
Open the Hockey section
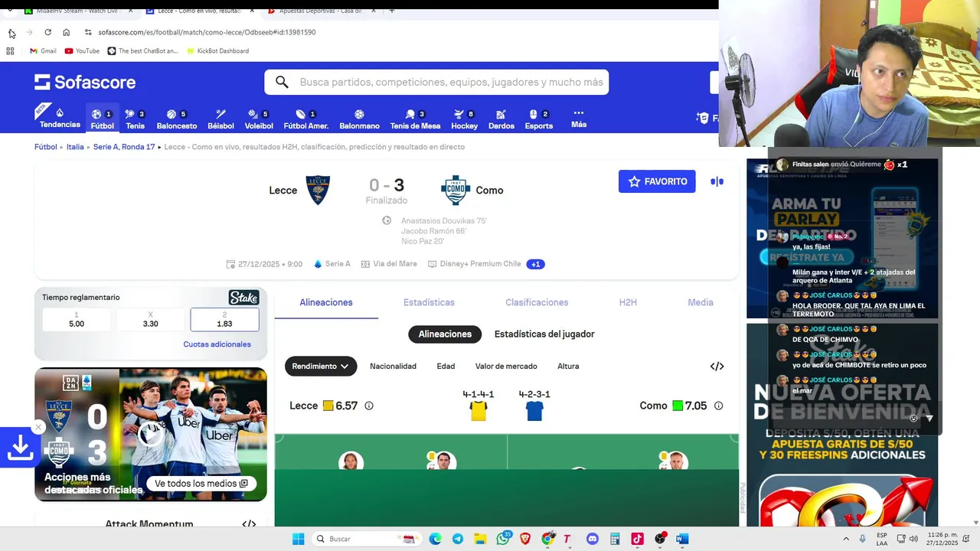click(x=464, y=119)
